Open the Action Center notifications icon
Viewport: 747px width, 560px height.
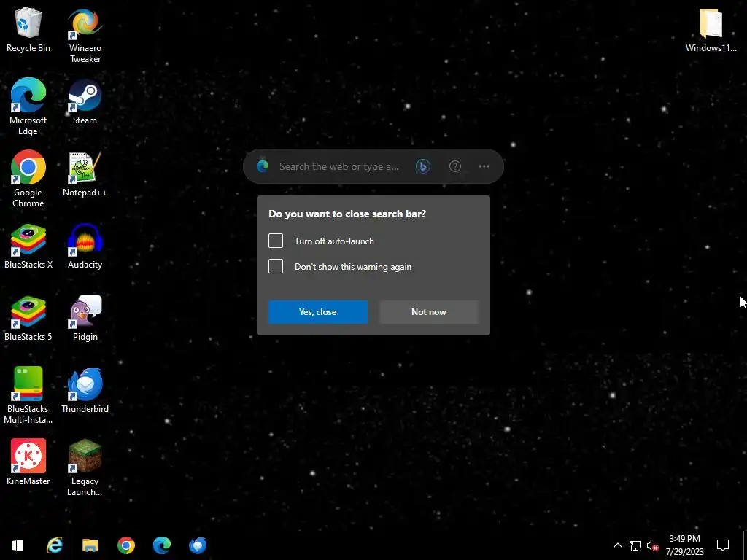(x=723, y=545)
